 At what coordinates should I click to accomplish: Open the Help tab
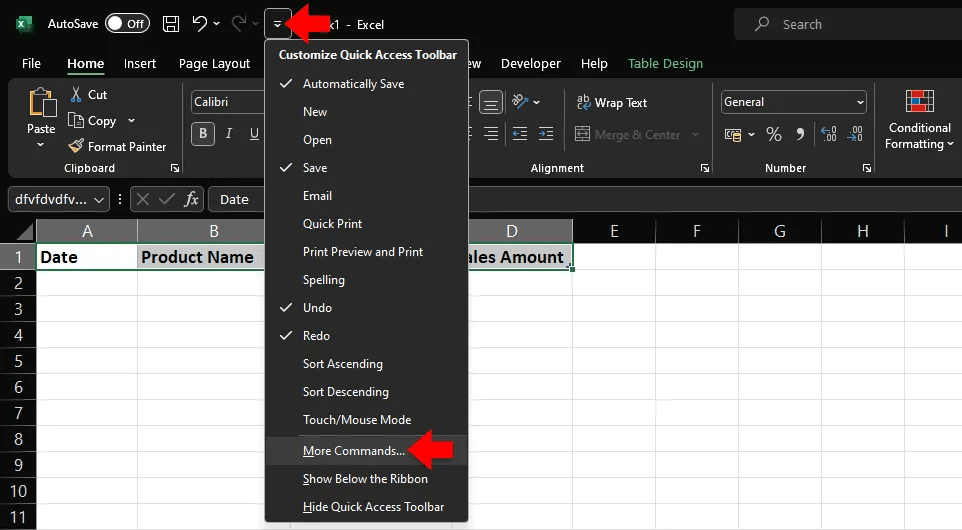(x=594, y=63)
